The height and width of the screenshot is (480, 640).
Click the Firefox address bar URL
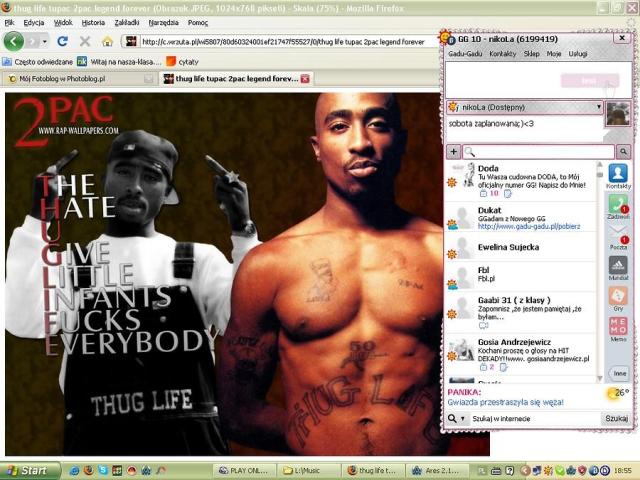pos(282,42)
